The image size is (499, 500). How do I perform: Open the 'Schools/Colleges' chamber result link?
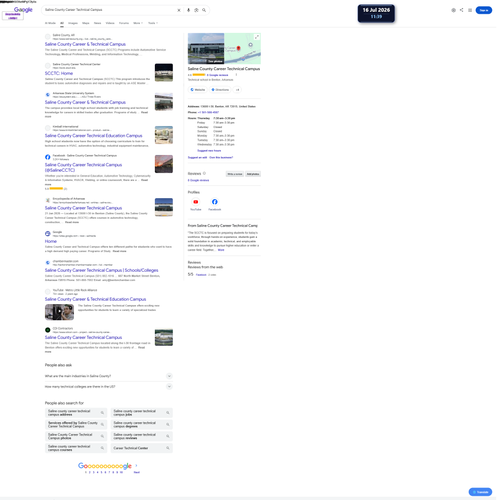point(101,270)
